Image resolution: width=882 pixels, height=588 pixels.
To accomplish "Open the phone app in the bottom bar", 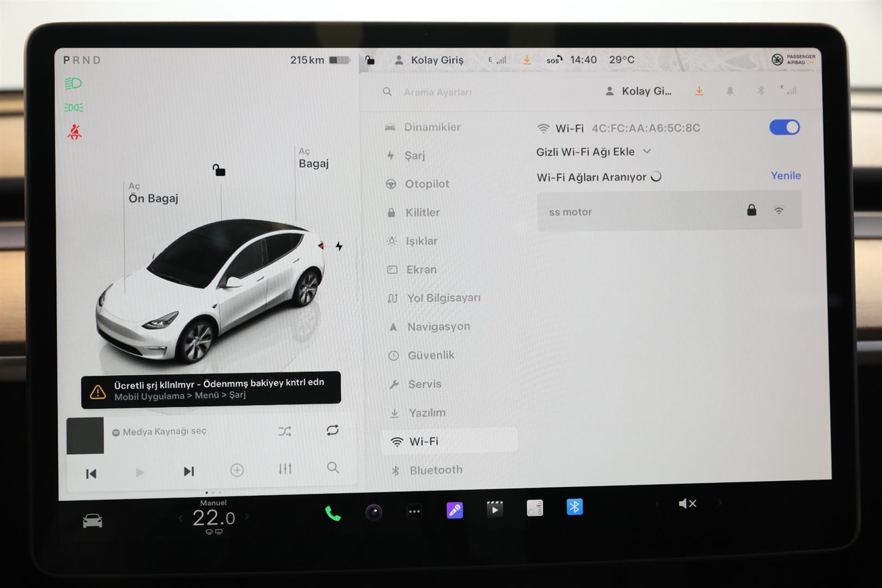I will (333, 513).
